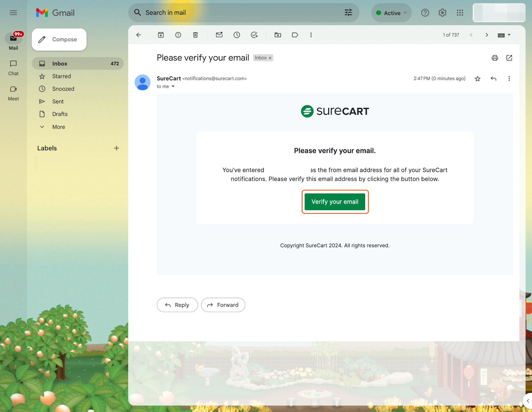
Task: Click the 'Please verify your email' subject
Action: pos(203,58)
